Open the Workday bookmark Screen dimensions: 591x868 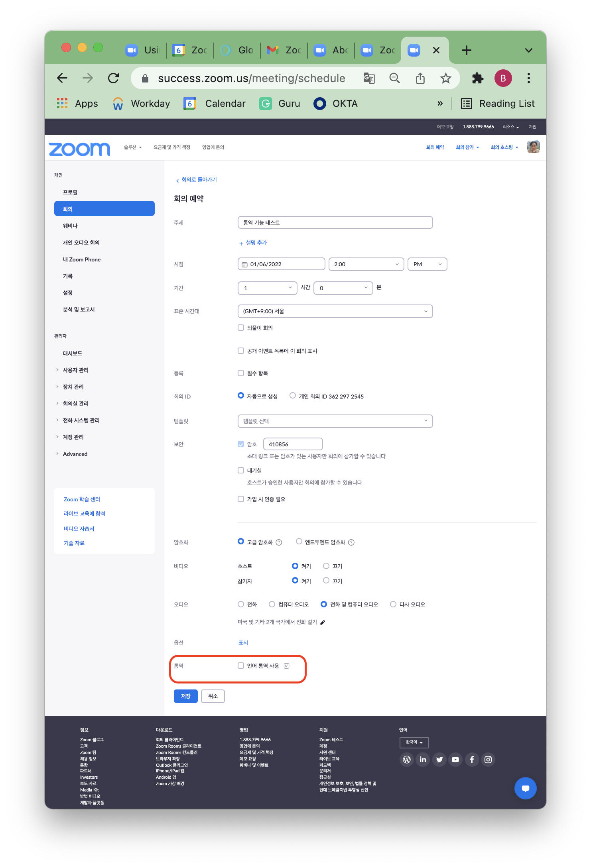click(x=142, y=104)
